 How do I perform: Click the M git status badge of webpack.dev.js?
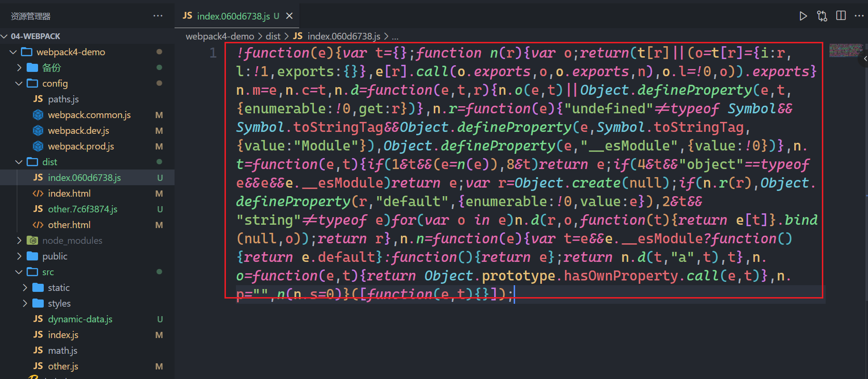[159, 130]
